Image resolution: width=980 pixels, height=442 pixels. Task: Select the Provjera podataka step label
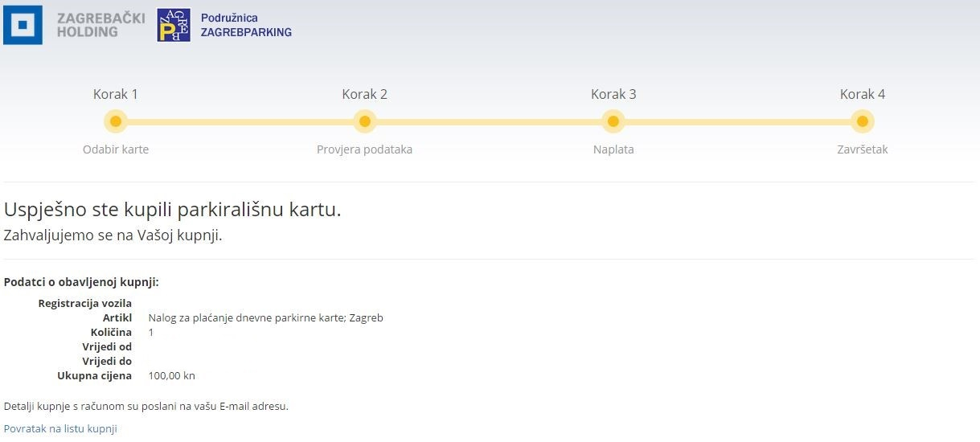364,149
